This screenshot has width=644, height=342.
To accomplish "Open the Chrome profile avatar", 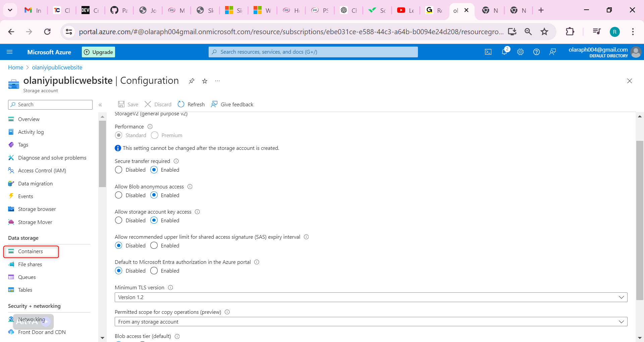I will 614,32.
